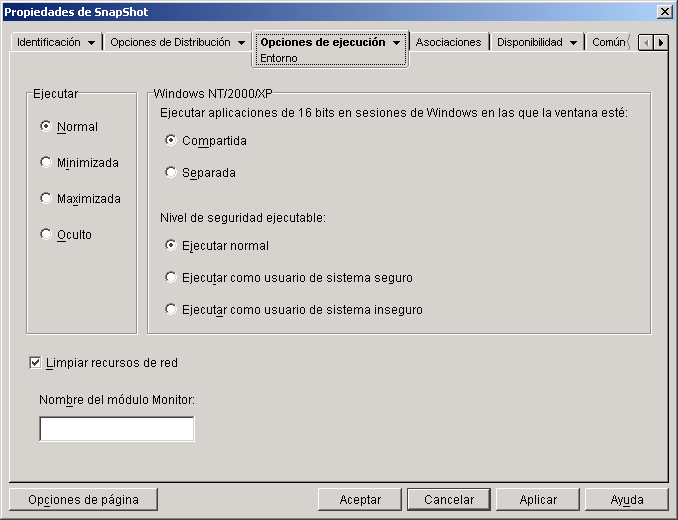Screen dimensions: 678x520
Task: Click the Nivel de seguridad ejecutable label
Action: 243,218
